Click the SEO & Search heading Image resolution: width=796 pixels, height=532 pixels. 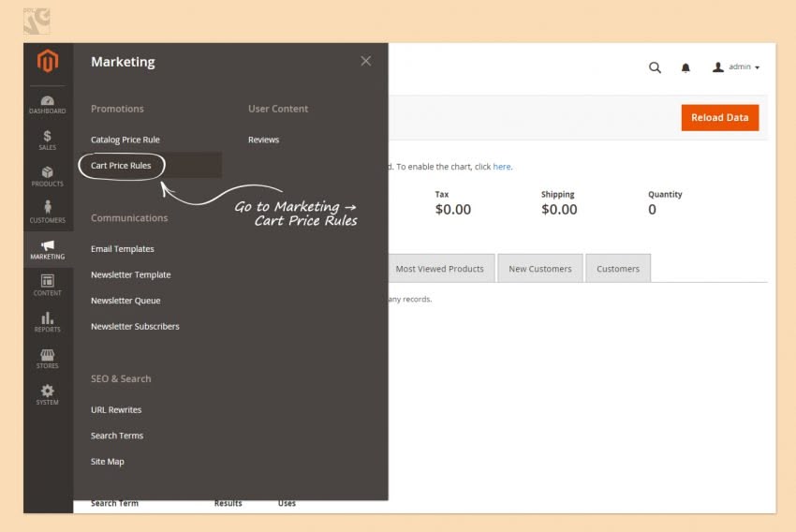(x=121, y=378)
